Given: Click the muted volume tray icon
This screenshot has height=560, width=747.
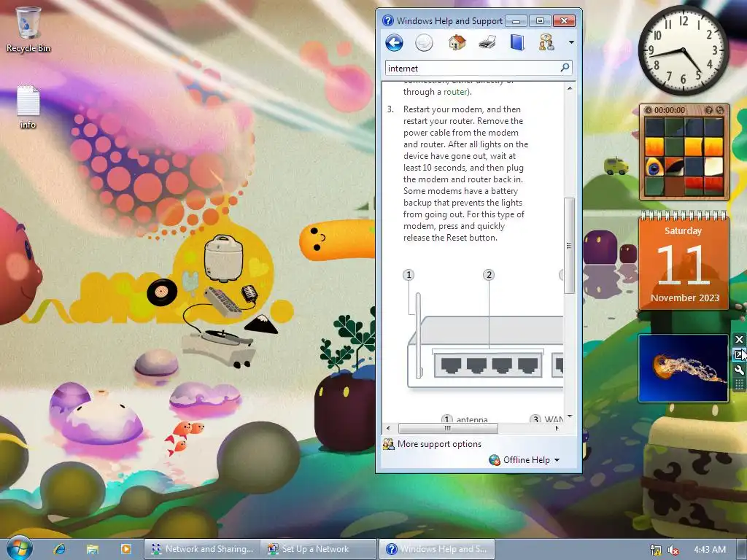Looking at the screenshot, I should [x=673, y=550].
